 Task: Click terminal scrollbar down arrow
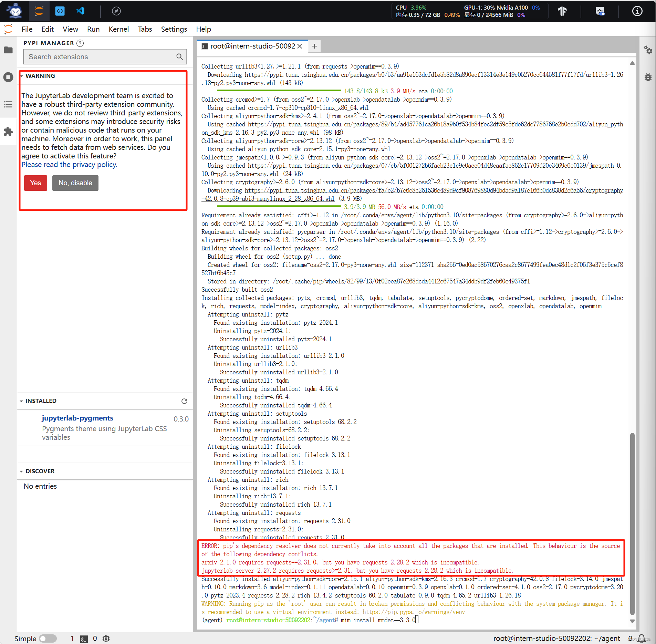coord(632,621)
